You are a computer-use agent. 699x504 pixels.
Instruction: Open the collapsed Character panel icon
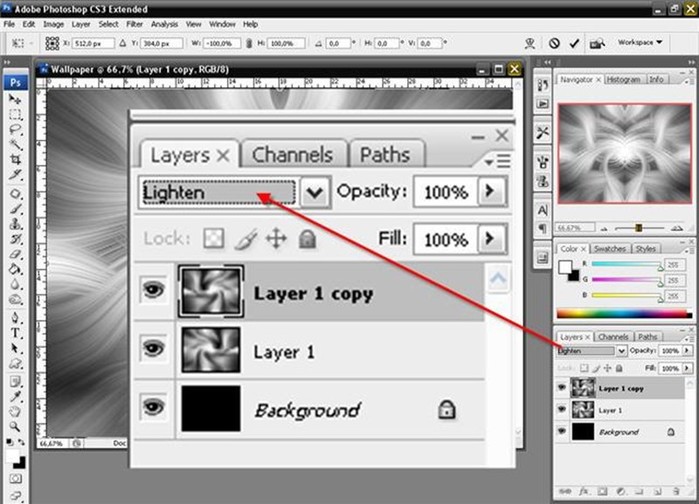pos(543,210)
